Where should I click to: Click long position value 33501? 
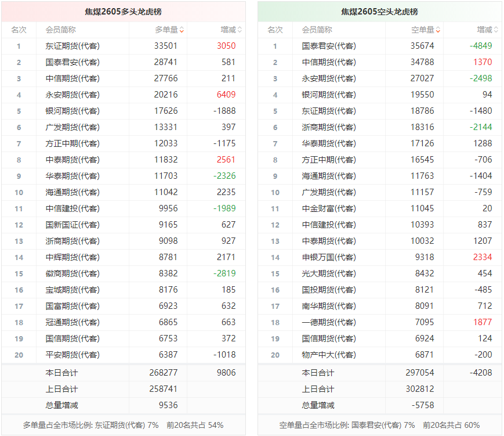(165, 46)
